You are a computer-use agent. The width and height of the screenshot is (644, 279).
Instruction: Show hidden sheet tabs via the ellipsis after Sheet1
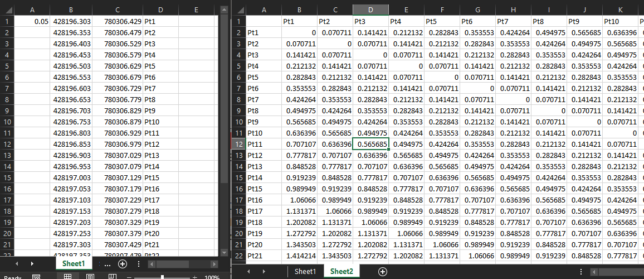(x=108, y=264)
